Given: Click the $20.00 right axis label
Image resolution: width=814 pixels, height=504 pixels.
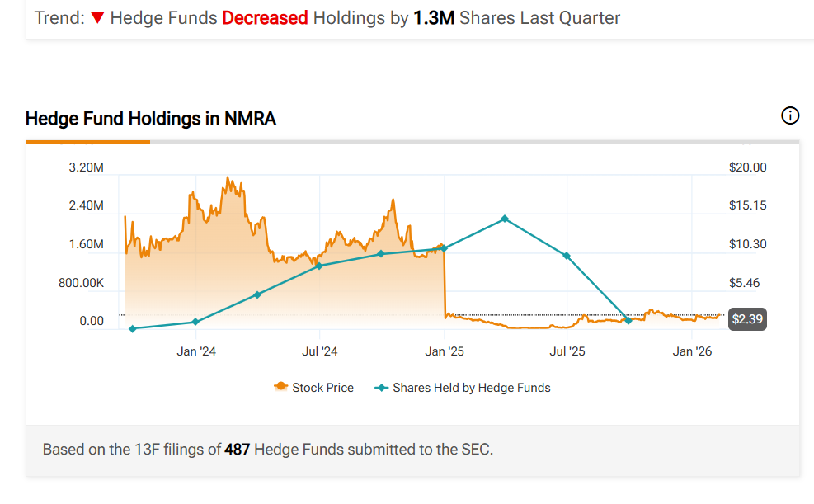Looking at the screenshot, I should (747, 167).
